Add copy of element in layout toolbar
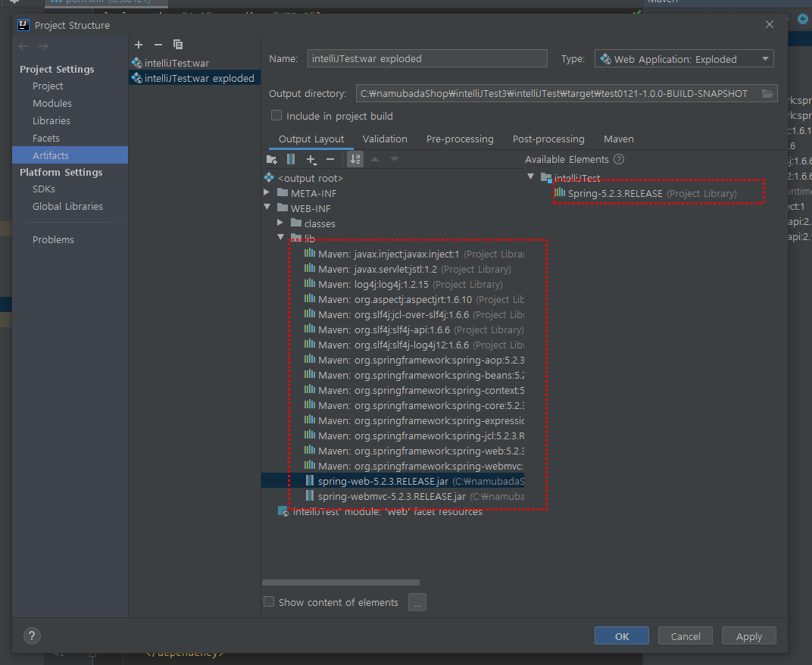Screen dimensions: 812x665 click(311, 160)
